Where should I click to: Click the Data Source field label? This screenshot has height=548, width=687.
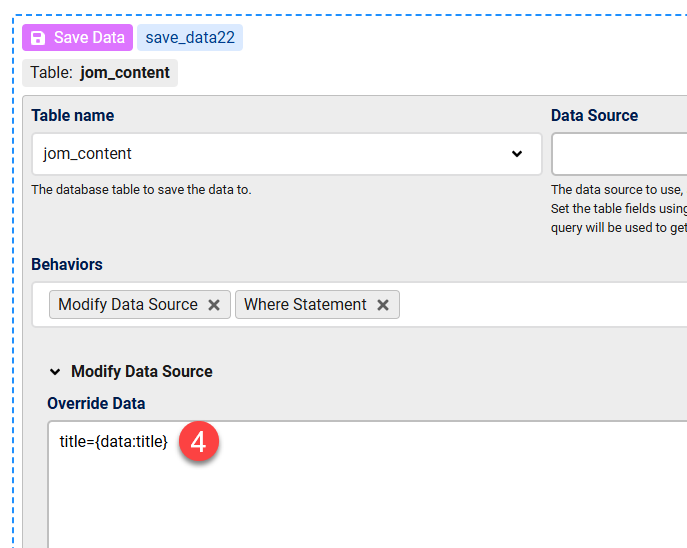pos(594,116)
